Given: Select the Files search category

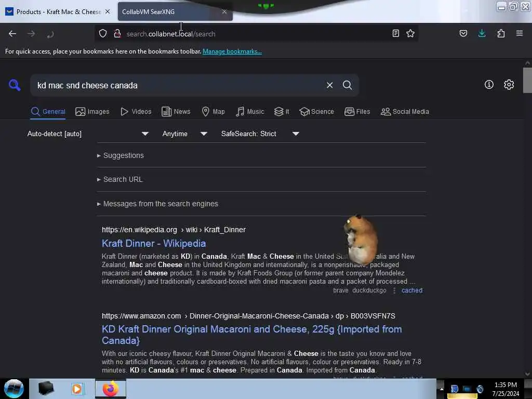Looking at the screenshot, I should click(357, 112).
